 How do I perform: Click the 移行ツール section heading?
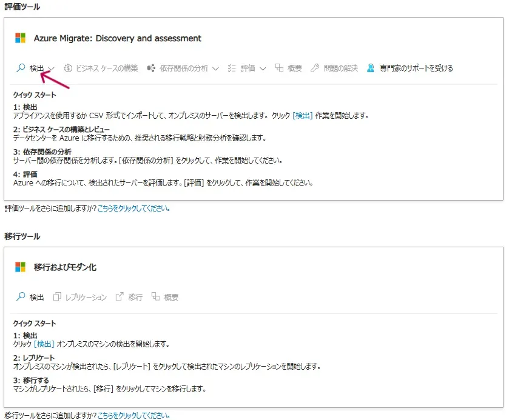click(22, 236)
